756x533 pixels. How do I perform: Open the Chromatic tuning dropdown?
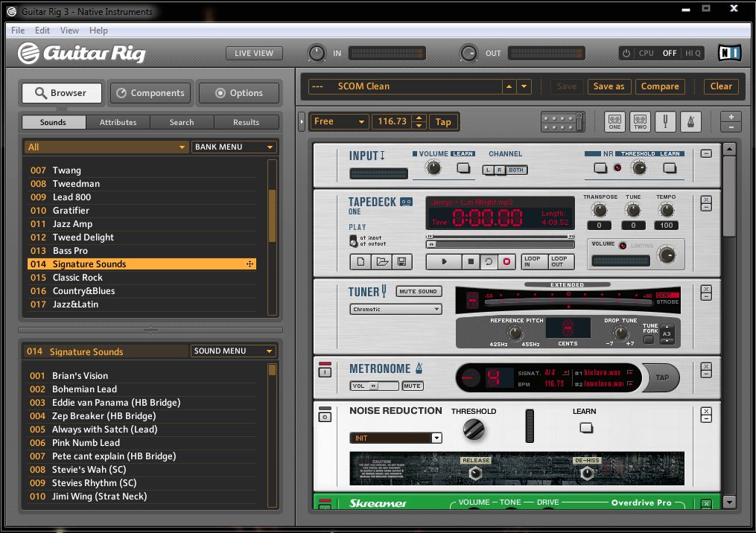[396, 308]
